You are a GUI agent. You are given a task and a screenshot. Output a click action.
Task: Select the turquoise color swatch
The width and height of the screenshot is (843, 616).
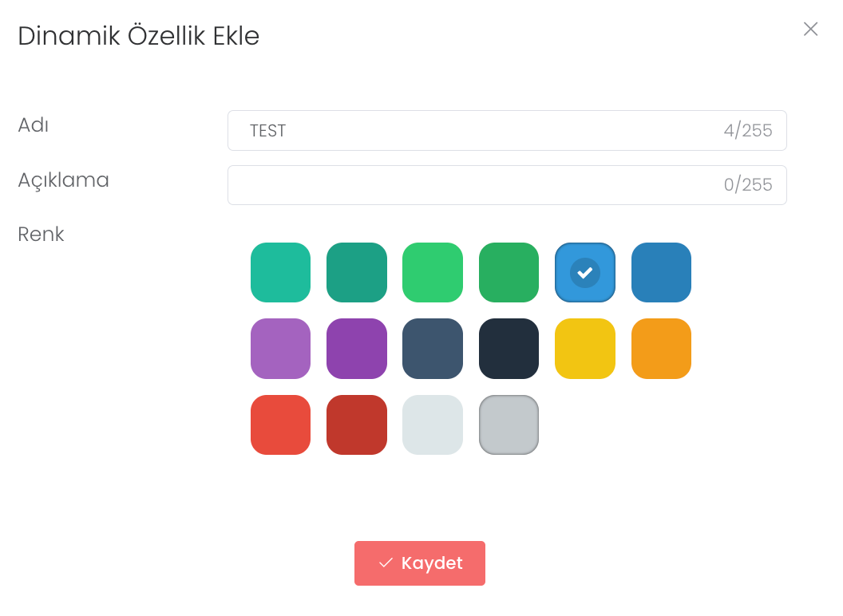tap(280, 273)
